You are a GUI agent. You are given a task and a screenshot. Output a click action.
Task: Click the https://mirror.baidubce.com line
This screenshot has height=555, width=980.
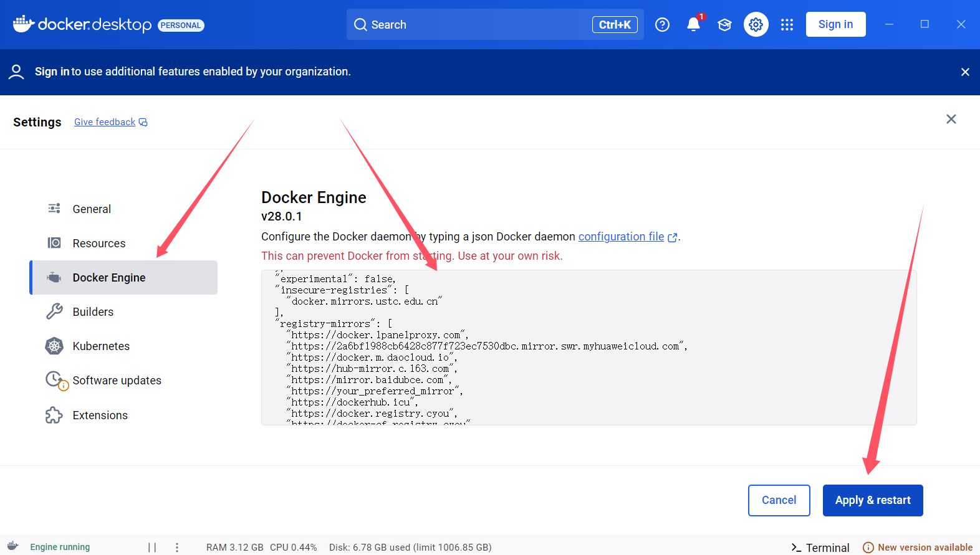pyautogui.click(x=369, y=379)
